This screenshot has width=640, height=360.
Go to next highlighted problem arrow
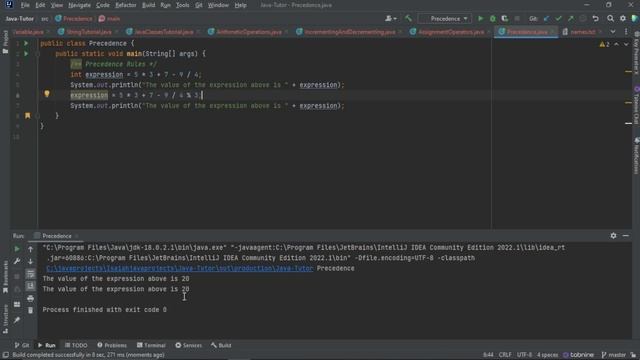(626, 44)
